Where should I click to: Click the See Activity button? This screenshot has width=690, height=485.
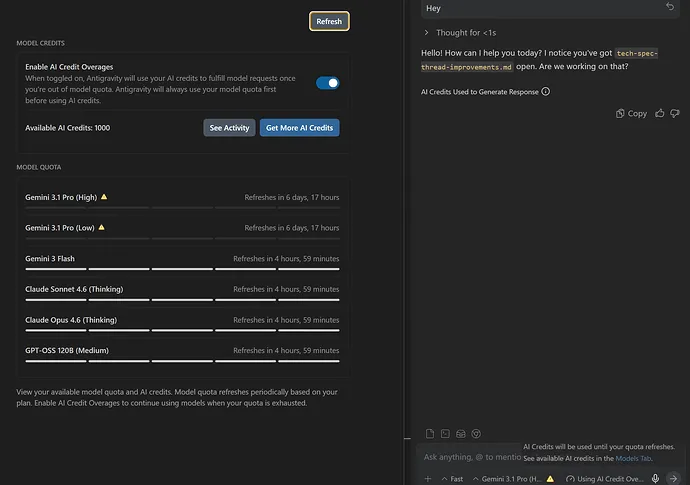click(229, 128)
